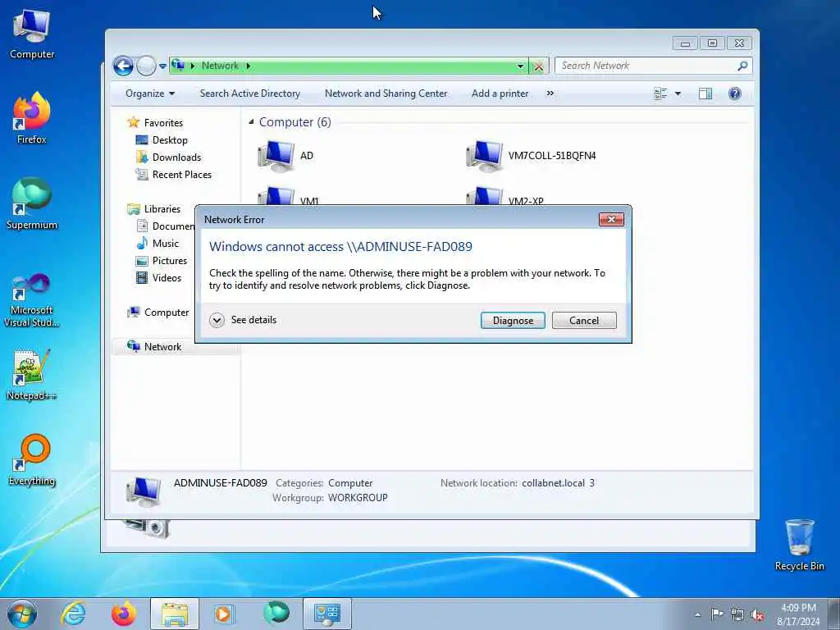Click the taskbar clock showing 4:09 PM
The height and width of the screenshot is (630, 840).
click(x=798, y=614)
